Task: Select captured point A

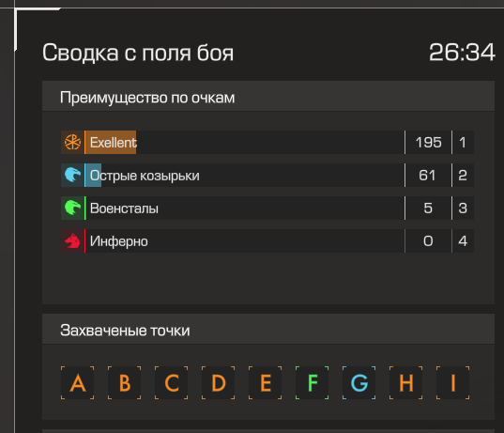Action: [78, 383]
